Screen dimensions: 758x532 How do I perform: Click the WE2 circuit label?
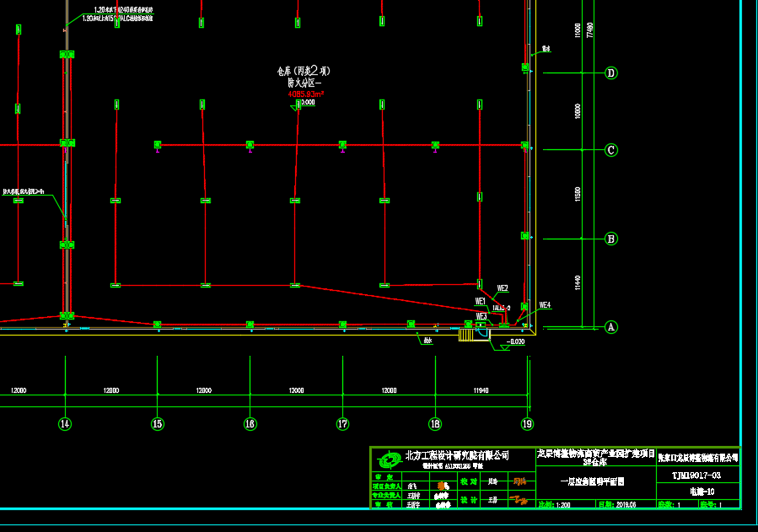point(503,288)
